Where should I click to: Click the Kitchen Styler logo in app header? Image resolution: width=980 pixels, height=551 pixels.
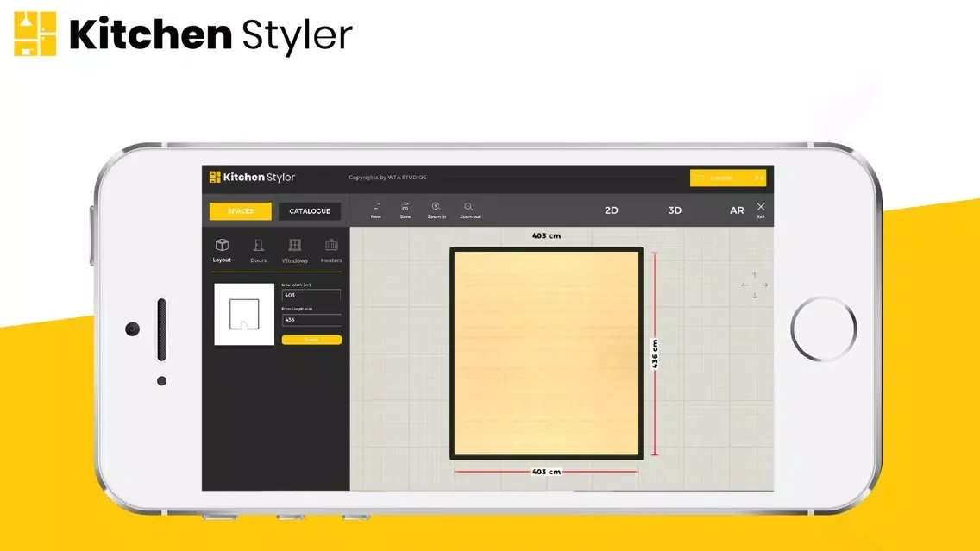pyautogui.click(x=252, y=178)
